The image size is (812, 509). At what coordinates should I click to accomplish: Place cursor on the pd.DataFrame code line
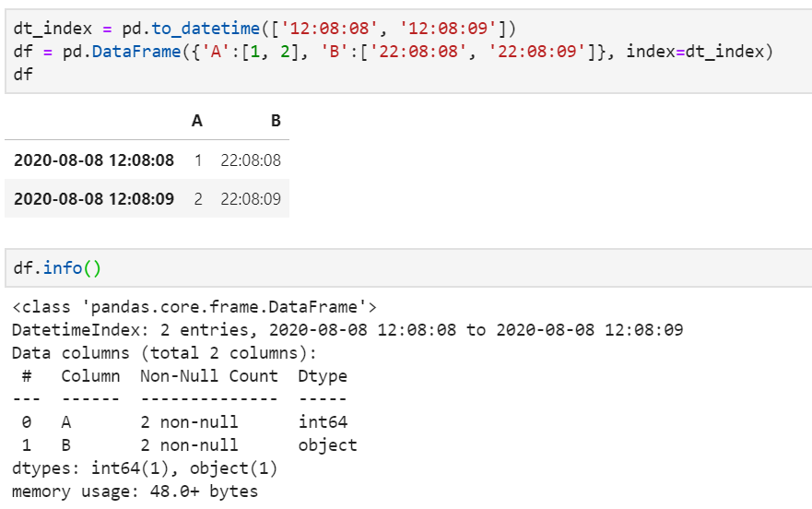click(x=387, y=51)
